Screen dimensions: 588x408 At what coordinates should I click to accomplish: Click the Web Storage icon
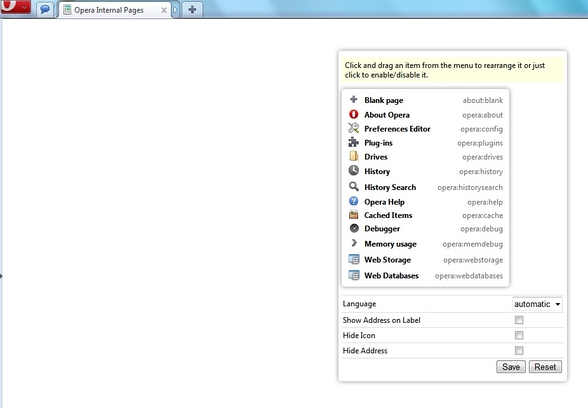pos(353,259)
